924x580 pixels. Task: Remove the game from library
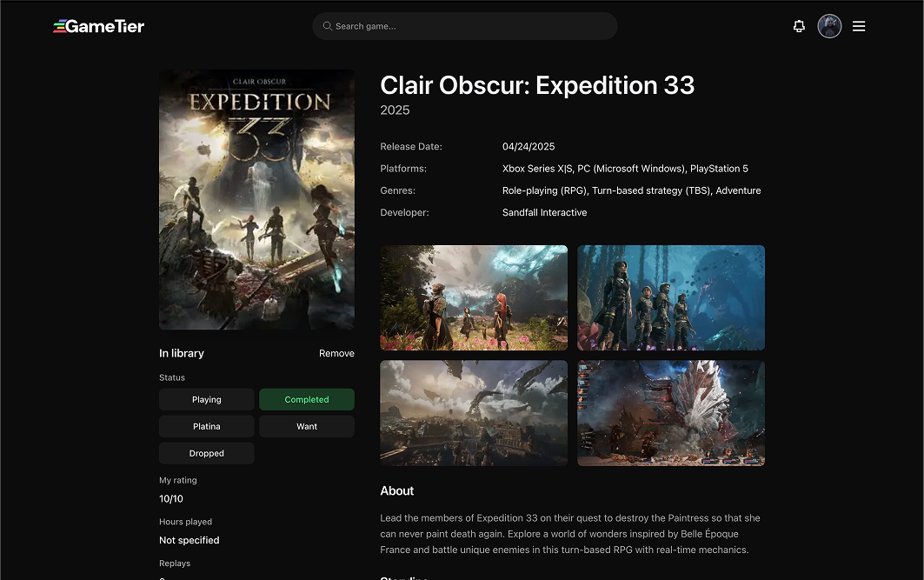coord(336,353)
